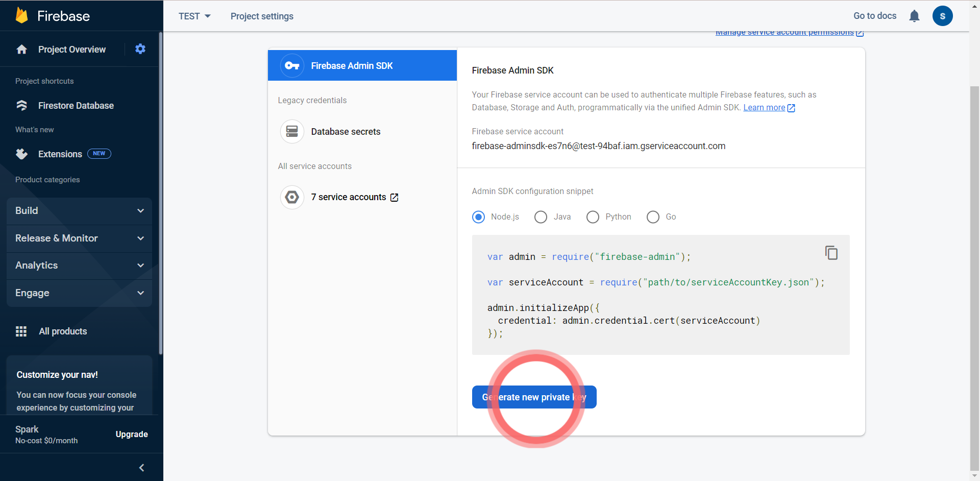The height and width of the screenshot is (481, 980).
Task: Select the Python radio button
Action: (x=593, y=217)
